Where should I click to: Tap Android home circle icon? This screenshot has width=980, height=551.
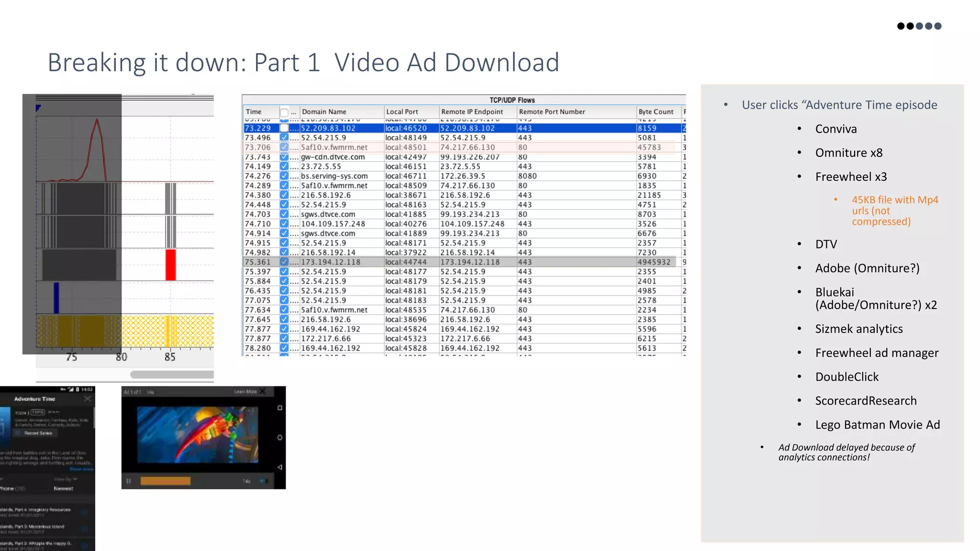pos(280,438)
